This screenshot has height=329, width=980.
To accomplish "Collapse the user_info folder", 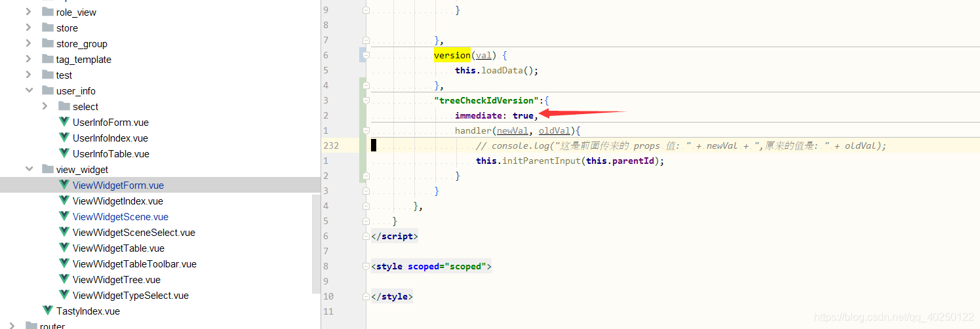I will coord(28,90).
